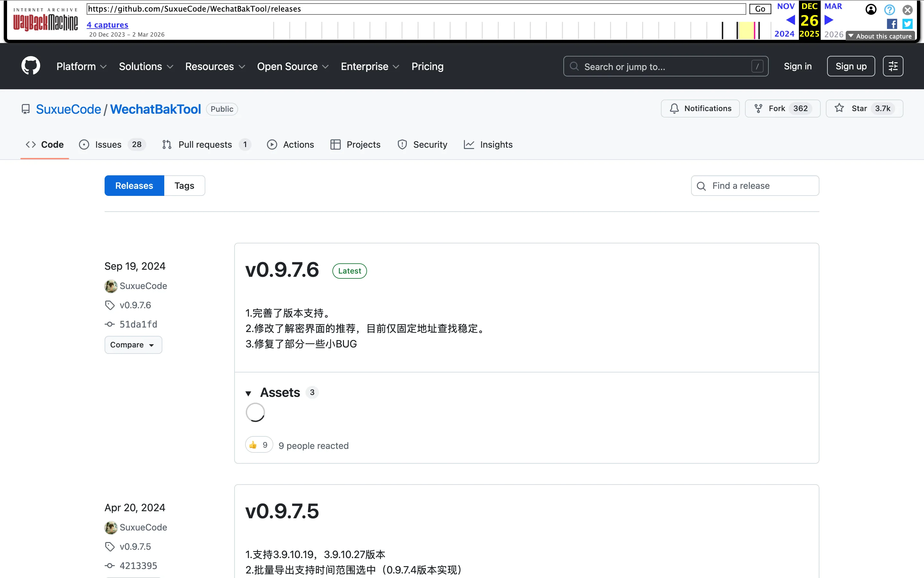Image resolution: width=924 pixels, height=578 pixels.
Task: Open the Security tab
Action: [x=422, y=144]
